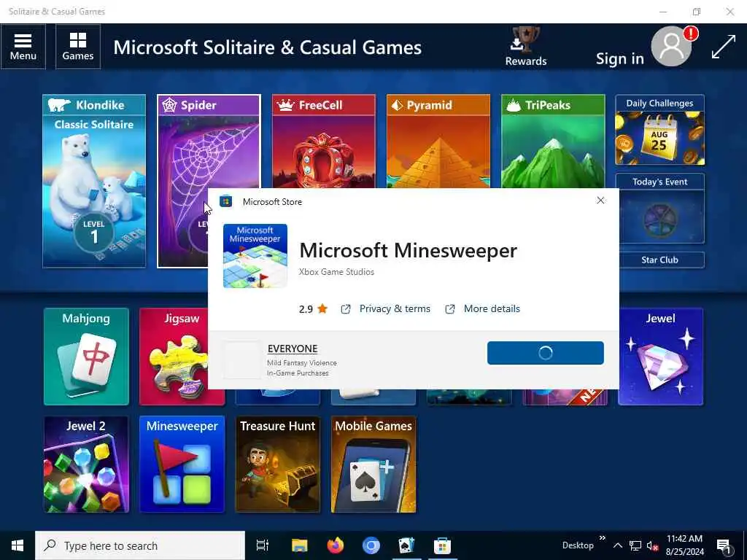The width and height of the screenshot is (747, 560).
Task: Open the Minesweeper game tile
Action: click(182, 464)
